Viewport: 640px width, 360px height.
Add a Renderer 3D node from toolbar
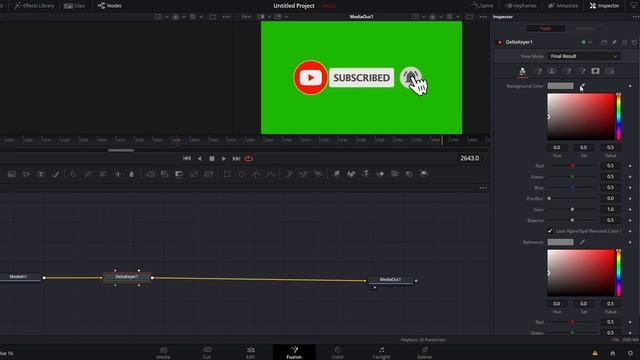point(424,174)
